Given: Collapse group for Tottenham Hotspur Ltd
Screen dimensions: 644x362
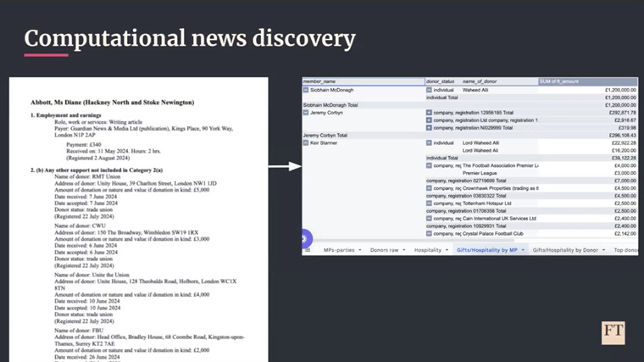Looking at the screenshot, I should pos(429,203).
